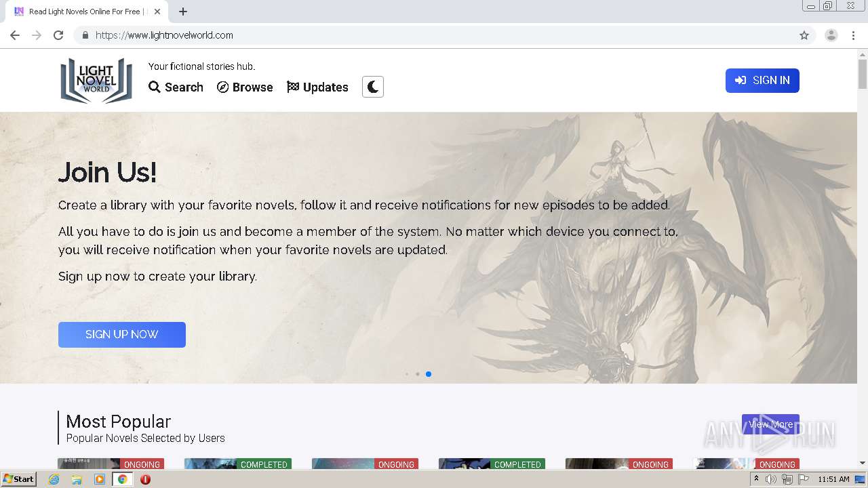The height and width of the screenshot is (488, 868).
Task: Click View More for Most Popular
Action: pos(770,424)
